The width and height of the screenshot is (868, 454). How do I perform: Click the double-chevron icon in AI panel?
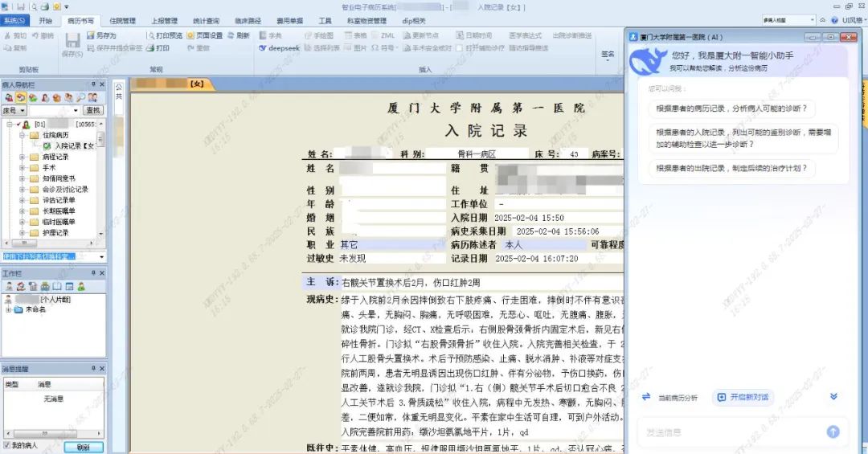pos(833,397)
